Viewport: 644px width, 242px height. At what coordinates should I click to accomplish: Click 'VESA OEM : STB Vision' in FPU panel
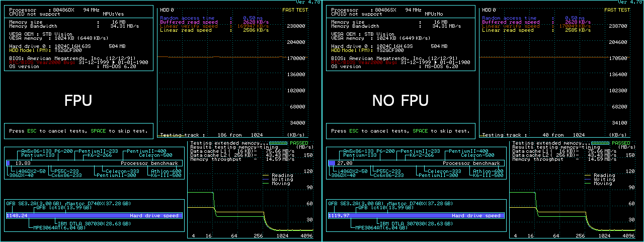click(42, 34)
